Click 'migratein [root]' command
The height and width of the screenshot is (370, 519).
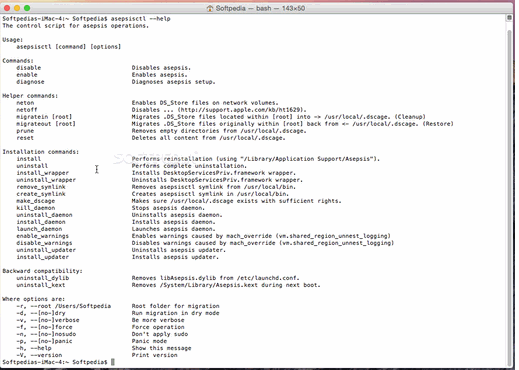click(x=44, y=117)
